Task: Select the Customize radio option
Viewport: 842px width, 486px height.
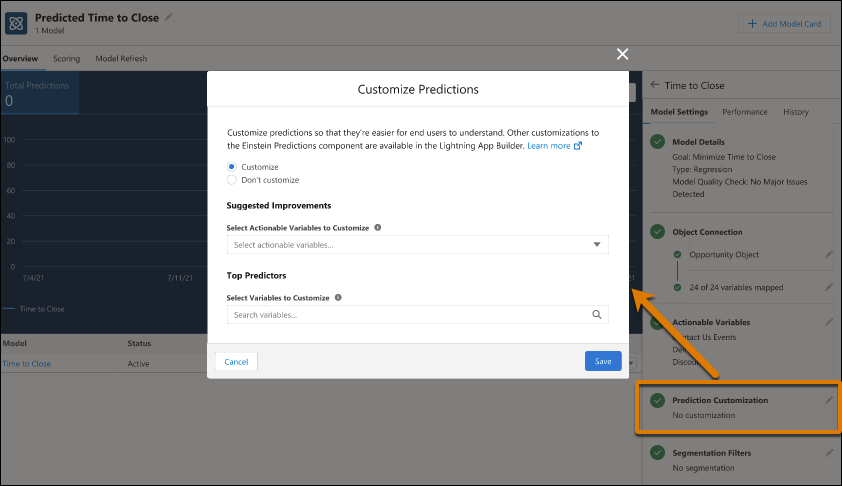Action: 231,166
